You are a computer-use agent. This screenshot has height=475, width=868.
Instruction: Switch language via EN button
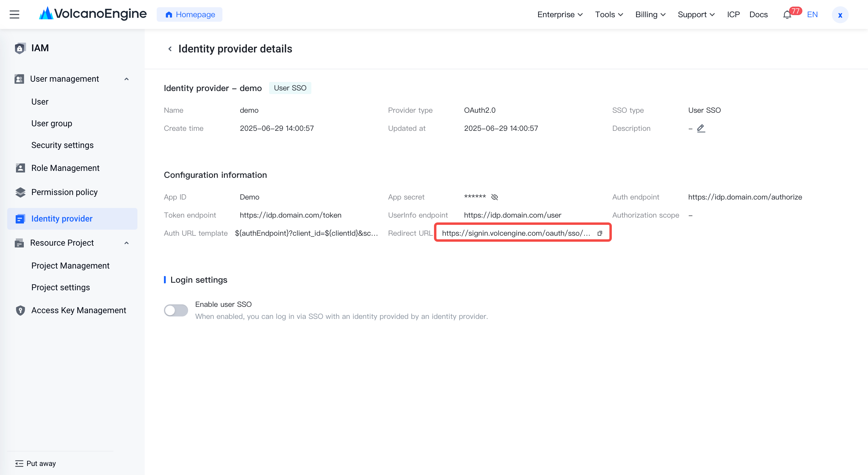tap(812, 14)
